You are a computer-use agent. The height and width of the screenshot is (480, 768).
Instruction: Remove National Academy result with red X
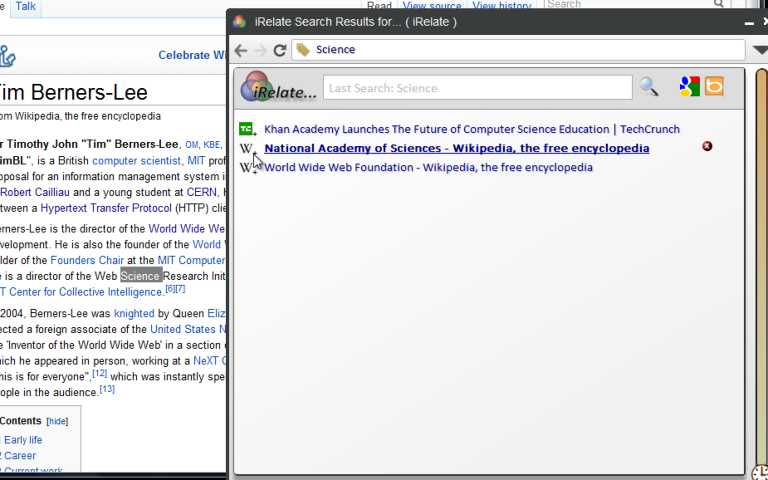coord(707,146)
